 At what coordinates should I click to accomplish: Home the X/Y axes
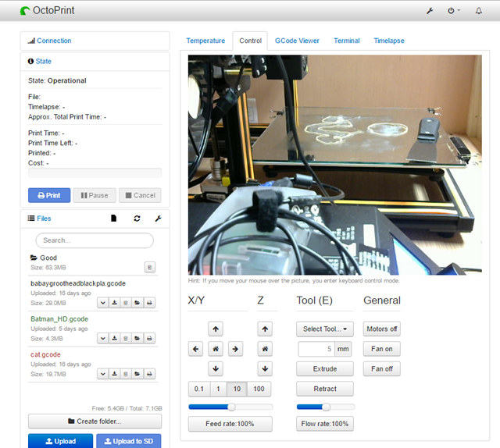coord(216,349)
